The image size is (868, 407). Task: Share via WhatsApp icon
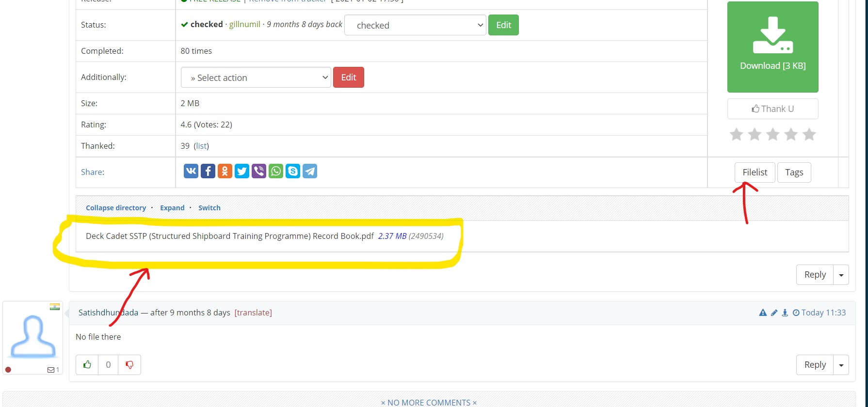pyautogui.click(x=276, y=171)
